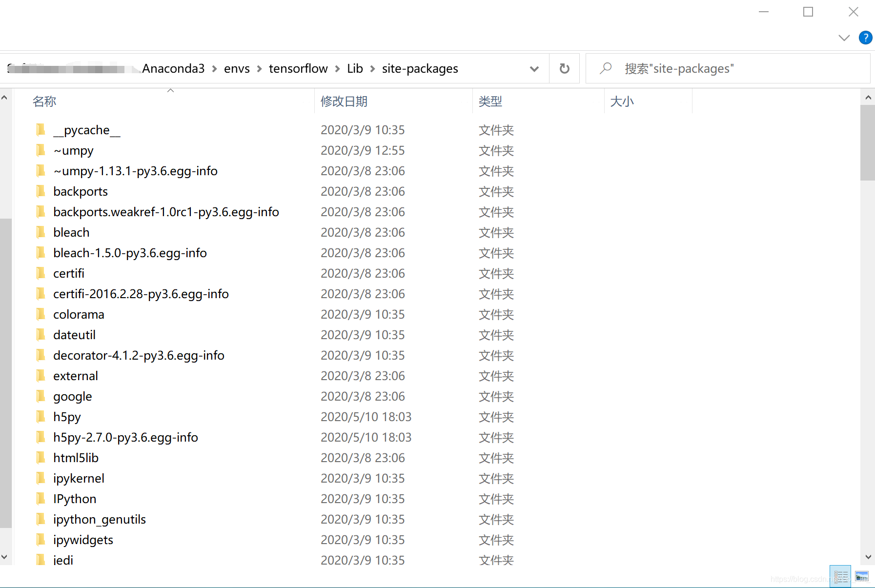Select the site-packages breadcrumb segment

pyautogui.click(x=420, y=68)
